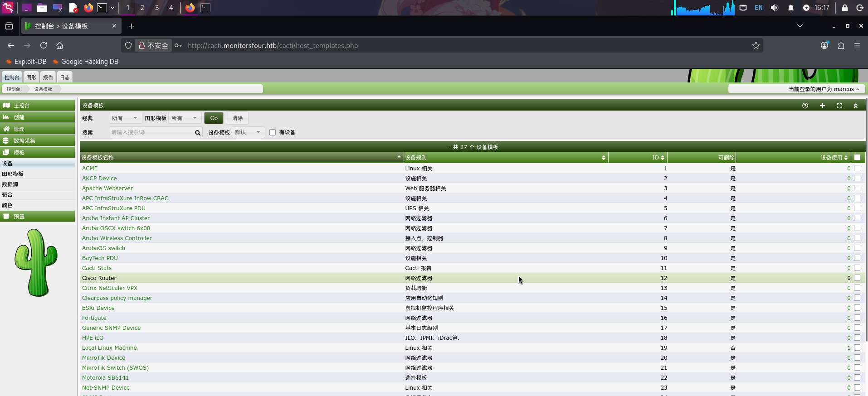Image resolution: width=868 pixels, height=396 pixels.
Task: Collapse the filter panel chevron icon
Action: click(x=856, y=106)
